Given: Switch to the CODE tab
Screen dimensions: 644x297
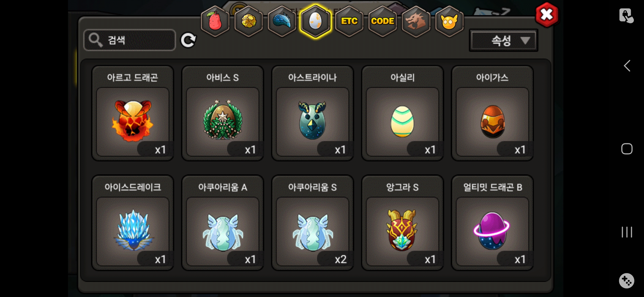Looking at the screenshot, I should point(383,21).
